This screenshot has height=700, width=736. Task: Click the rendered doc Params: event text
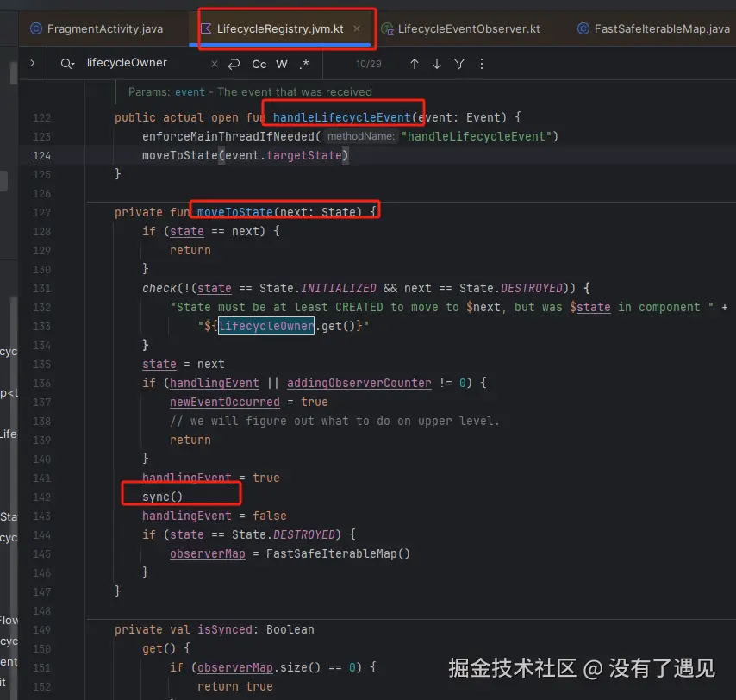250,92
